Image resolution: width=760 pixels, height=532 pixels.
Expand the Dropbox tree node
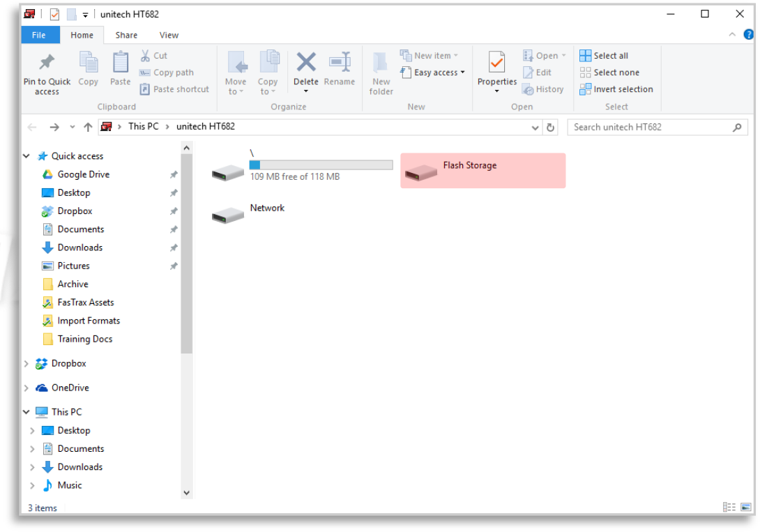[x=26, y=363]
